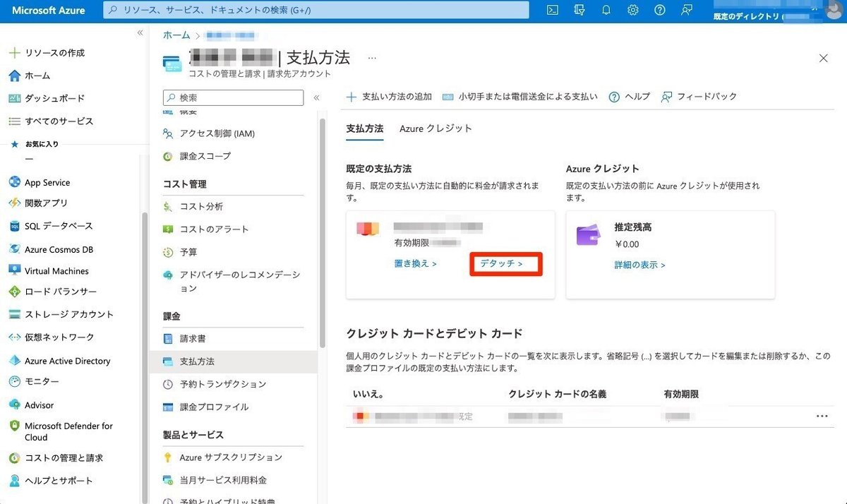Open Cloud Shell from top bar
847x504 pixels.
[x=553, y=10]
